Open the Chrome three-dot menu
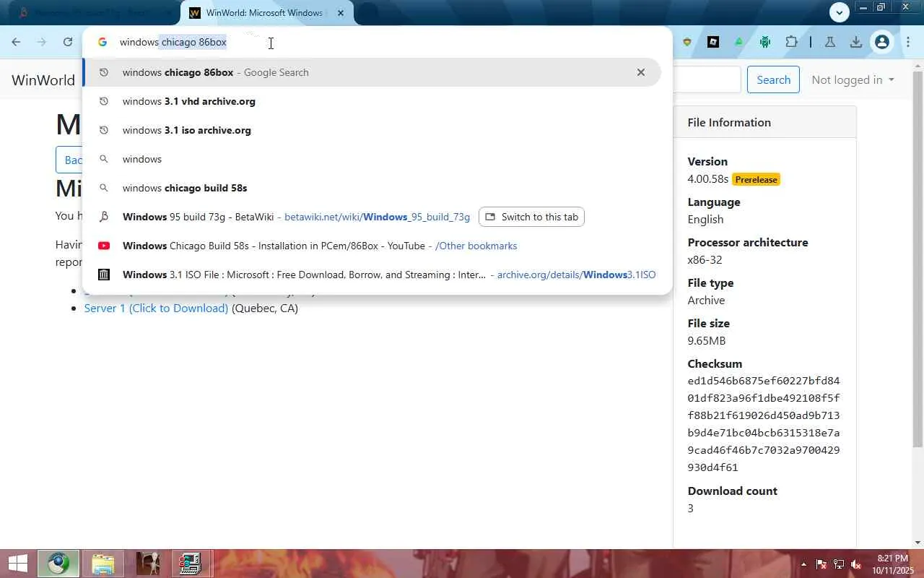The height and width of the screenshot is (578, 924). coord(908,42)
